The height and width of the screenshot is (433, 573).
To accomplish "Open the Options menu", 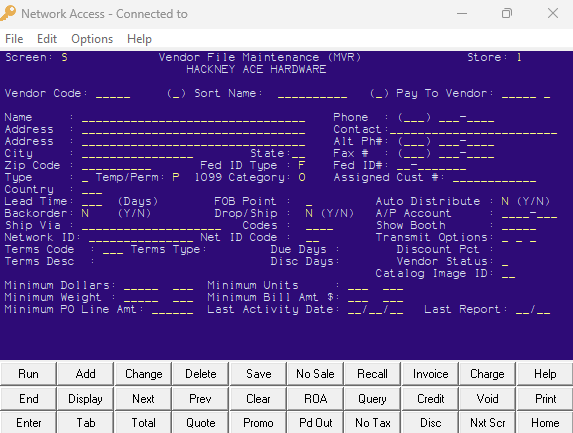I will (x=92, y=39).
